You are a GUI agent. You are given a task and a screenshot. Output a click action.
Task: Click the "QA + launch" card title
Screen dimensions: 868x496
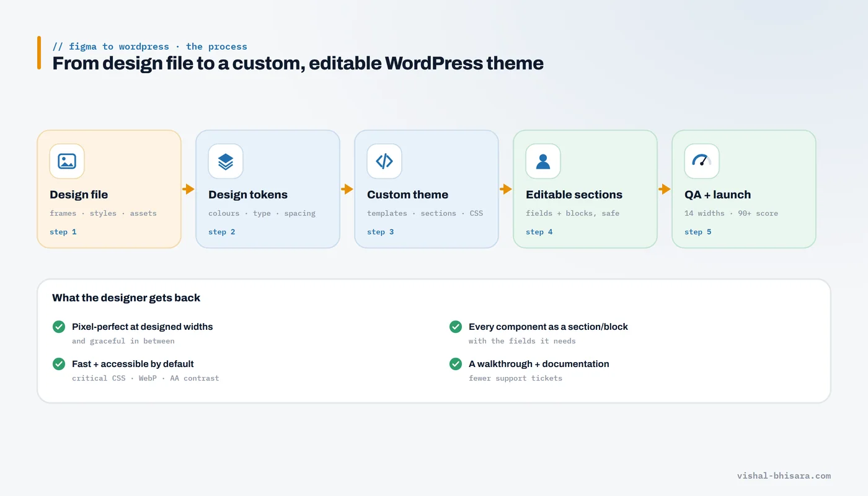717,195
